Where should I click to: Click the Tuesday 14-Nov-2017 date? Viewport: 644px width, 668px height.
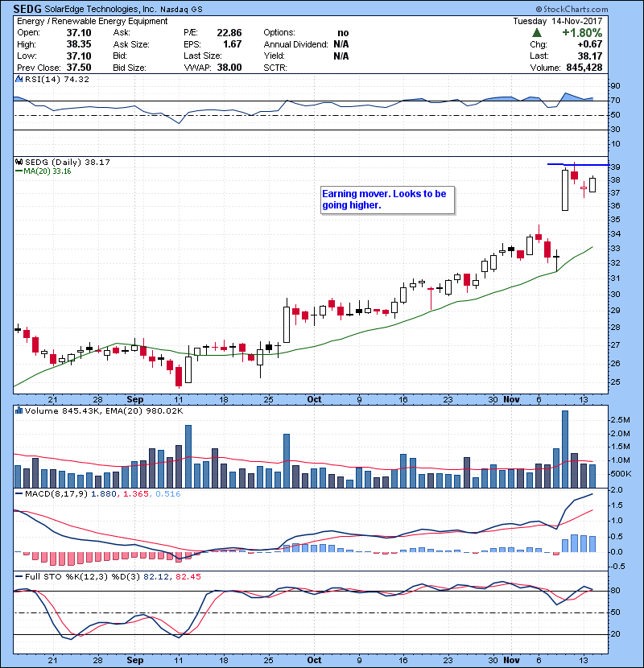click(x=558, y=21)
